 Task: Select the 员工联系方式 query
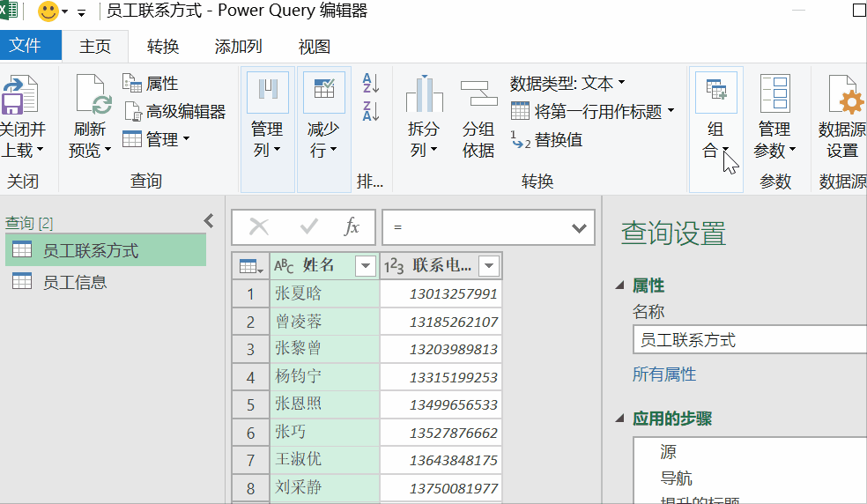[x=106, y=250]
